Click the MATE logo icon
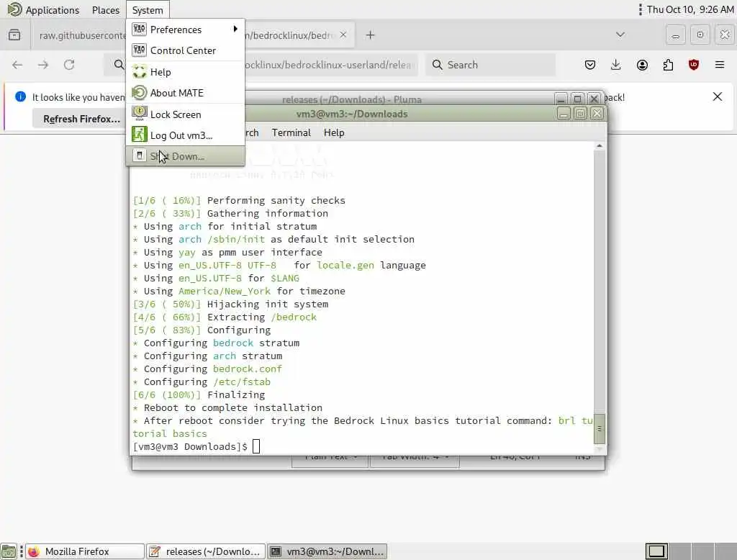737x560 pixels. click(x=14, y=9)
